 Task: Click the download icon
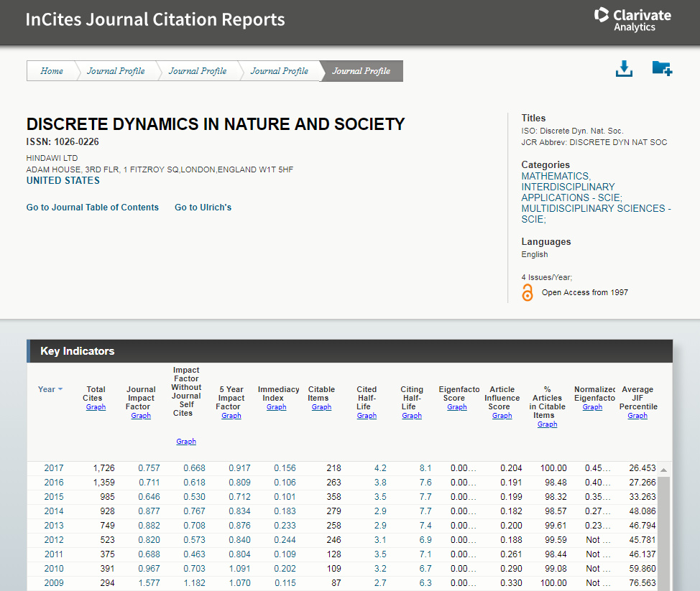click(624, 69)
